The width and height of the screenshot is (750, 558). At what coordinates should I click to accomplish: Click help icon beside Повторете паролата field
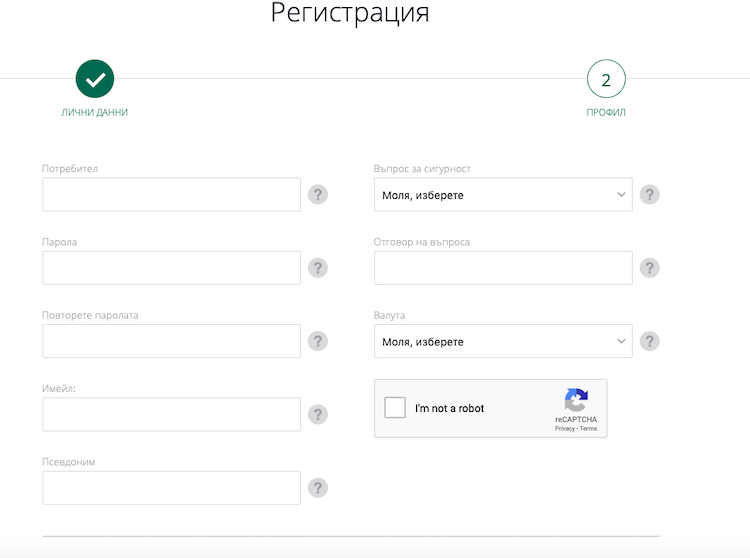pos(318,341)
